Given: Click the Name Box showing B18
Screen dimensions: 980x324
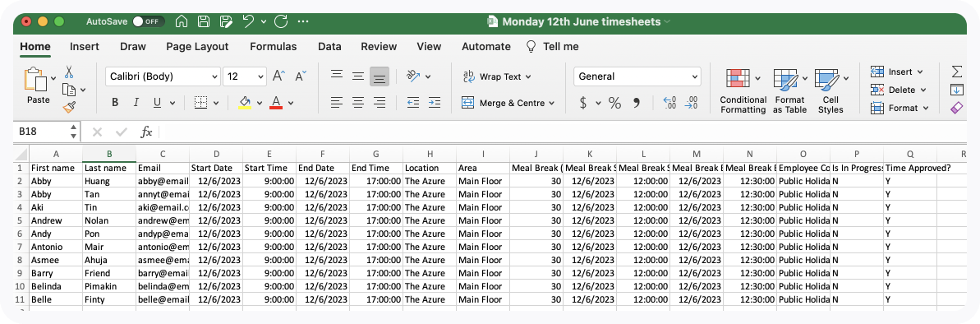Looking at the screenshot, I should click(x=41, y=132).
